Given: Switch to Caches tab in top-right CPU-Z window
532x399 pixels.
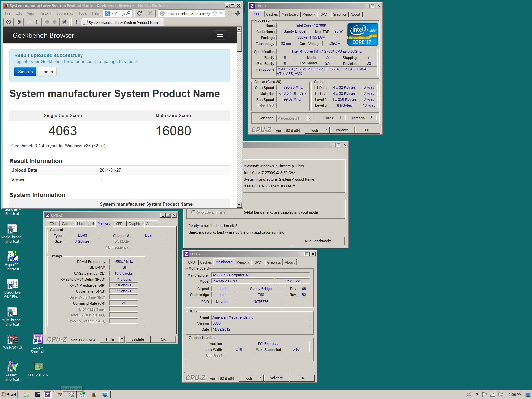Looking at the screenshot, I should pos(272,14).
